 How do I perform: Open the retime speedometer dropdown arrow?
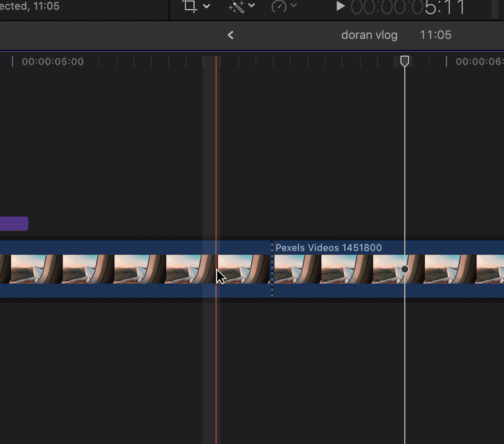tap(293, 5)
